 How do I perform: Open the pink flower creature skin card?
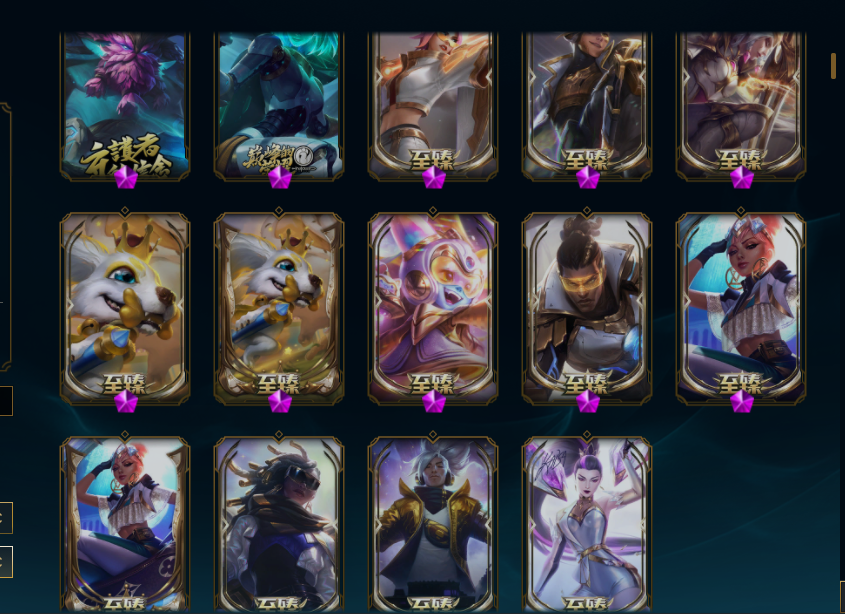125,106
